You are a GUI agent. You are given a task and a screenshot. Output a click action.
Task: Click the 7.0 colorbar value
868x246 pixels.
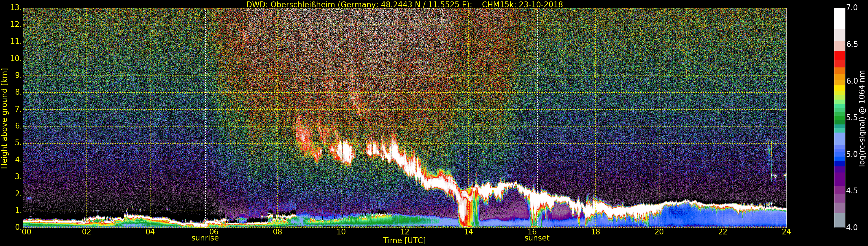tap(852, 8)
